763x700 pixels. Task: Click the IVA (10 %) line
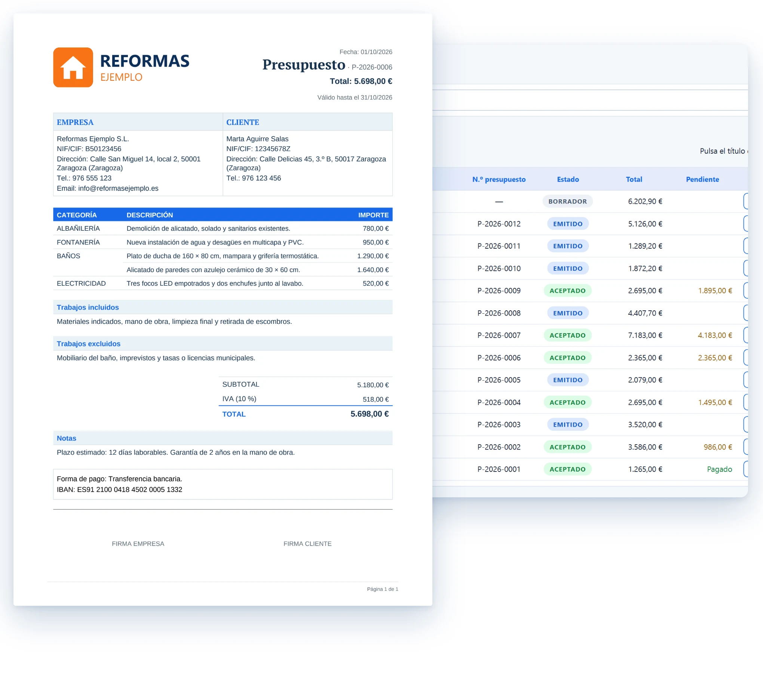[305, 399]
